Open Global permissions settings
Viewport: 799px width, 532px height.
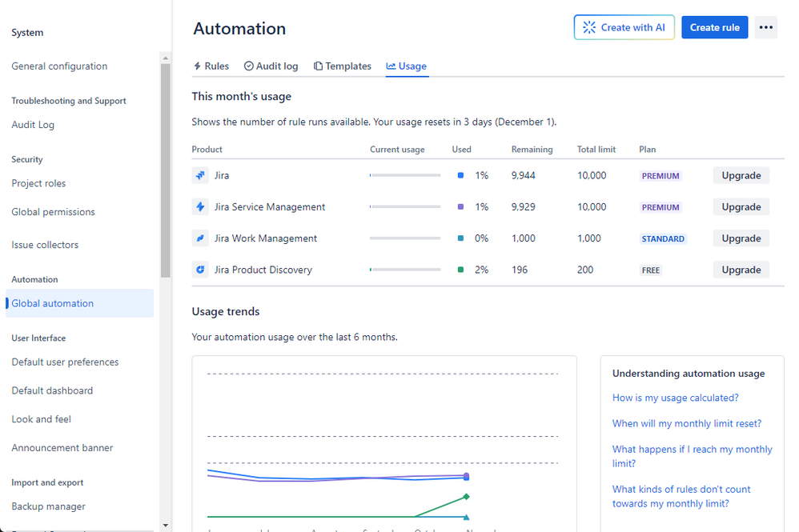pyautogui.click(x=53, y=212)
